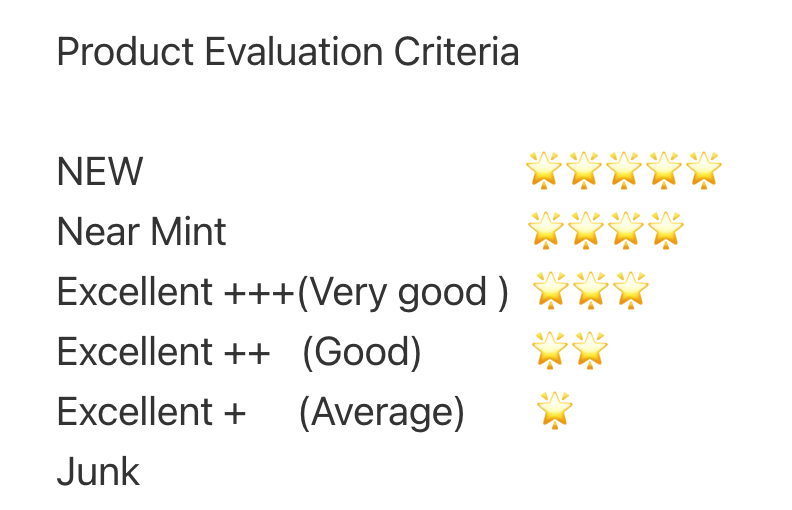This screenshot has width=792, height=510.
Task: Click the (Very good) text
Action: pos(403,292)
